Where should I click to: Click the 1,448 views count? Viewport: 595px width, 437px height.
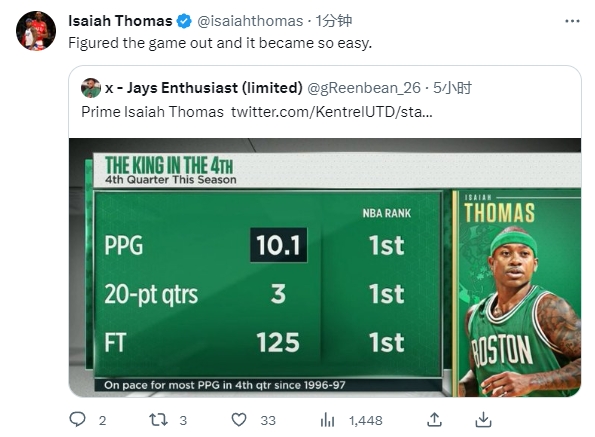365,420
